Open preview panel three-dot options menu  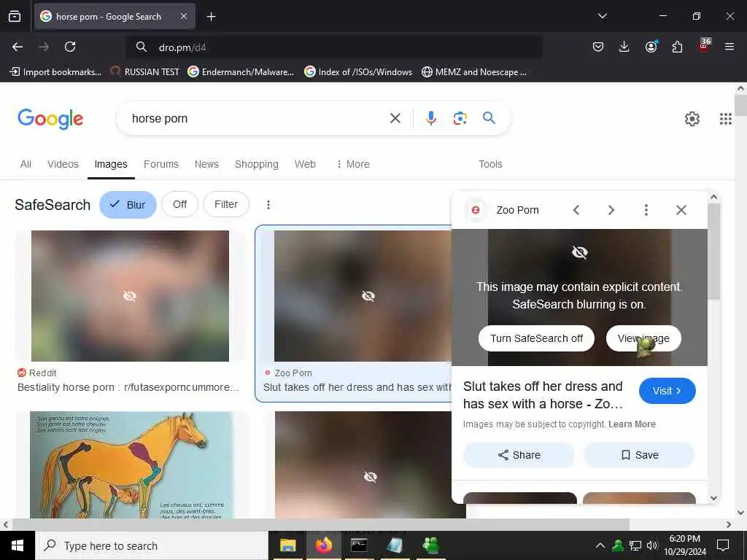tap(646, 210)
